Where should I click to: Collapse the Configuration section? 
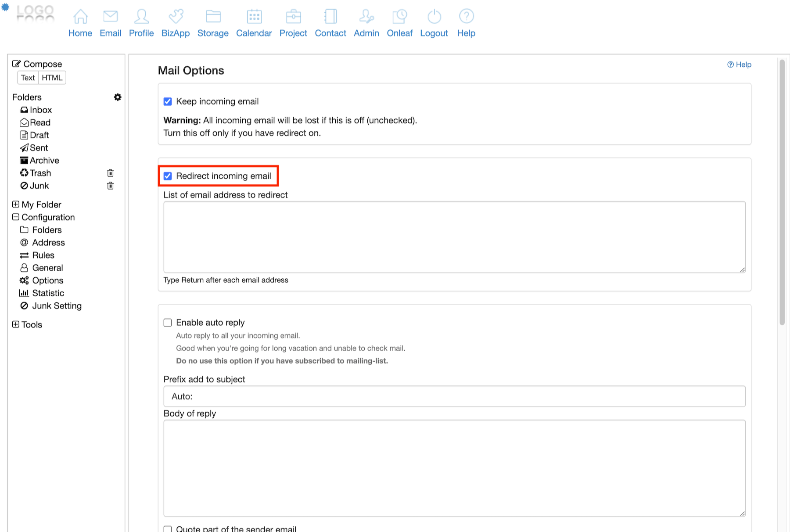tap(16, 217)
